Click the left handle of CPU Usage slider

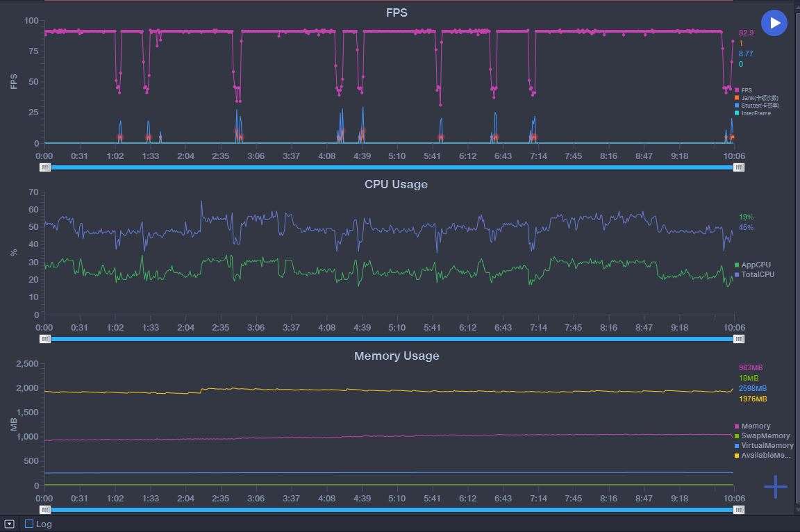45,339
